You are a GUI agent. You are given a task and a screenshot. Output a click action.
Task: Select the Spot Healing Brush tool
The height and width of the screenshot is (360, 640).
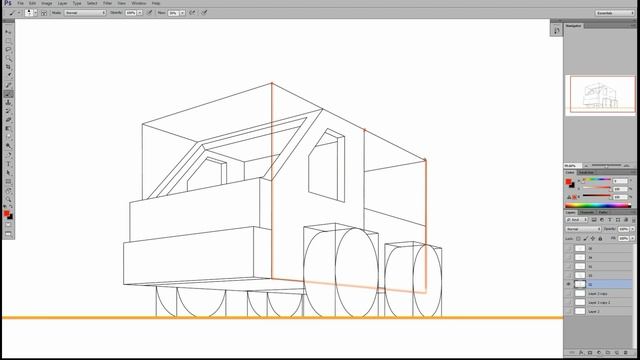[8, 85]
